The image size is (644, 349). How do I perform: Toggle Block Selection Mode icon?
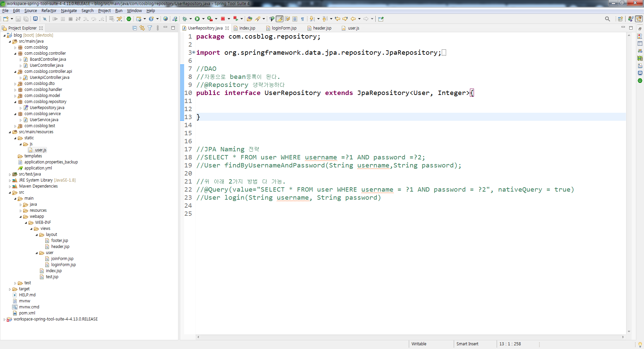(x=295, y=19)
